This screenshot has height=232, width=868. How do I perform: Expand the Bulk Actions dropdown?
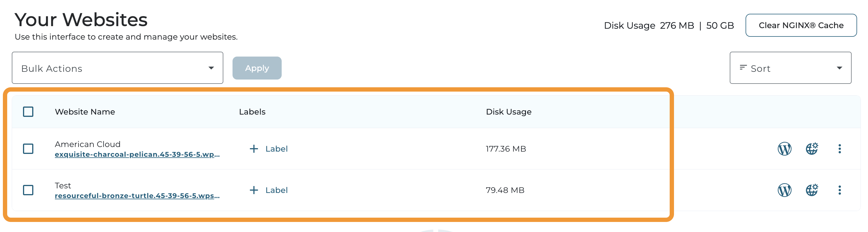click(117, 68)
